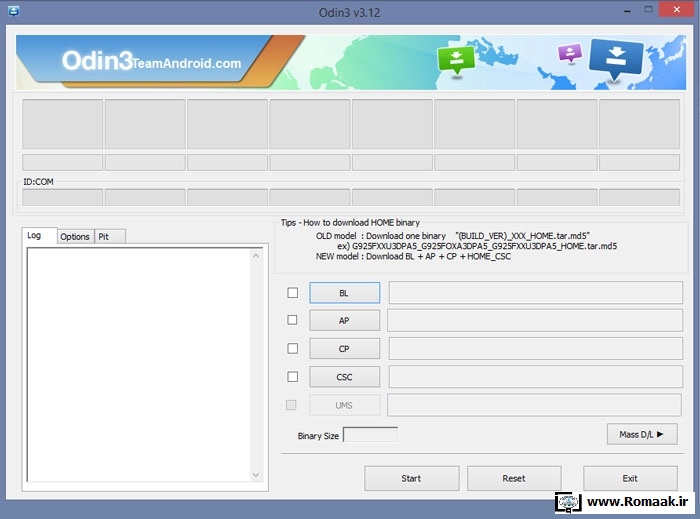Open the Mass D/L menu arrow
700x519 pixels.
[642, 434]
